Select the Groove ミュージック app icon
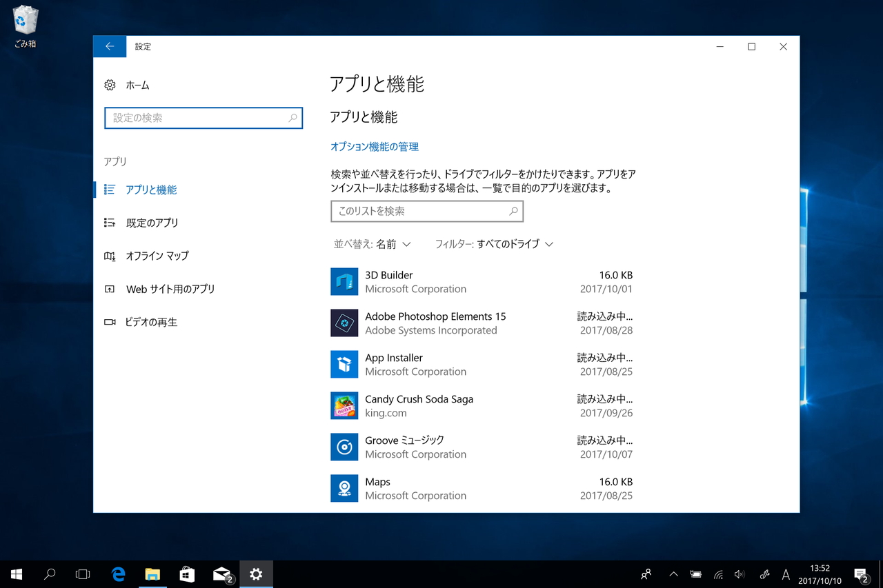This screenshot has width=883, height=588. click(x=344, y=447)
